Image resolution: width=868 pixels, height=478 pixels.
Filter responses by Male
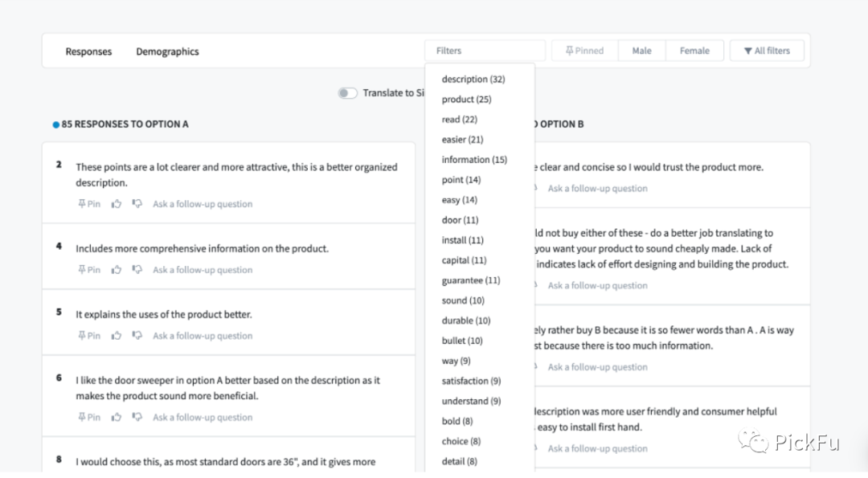(x=641, y=51)
